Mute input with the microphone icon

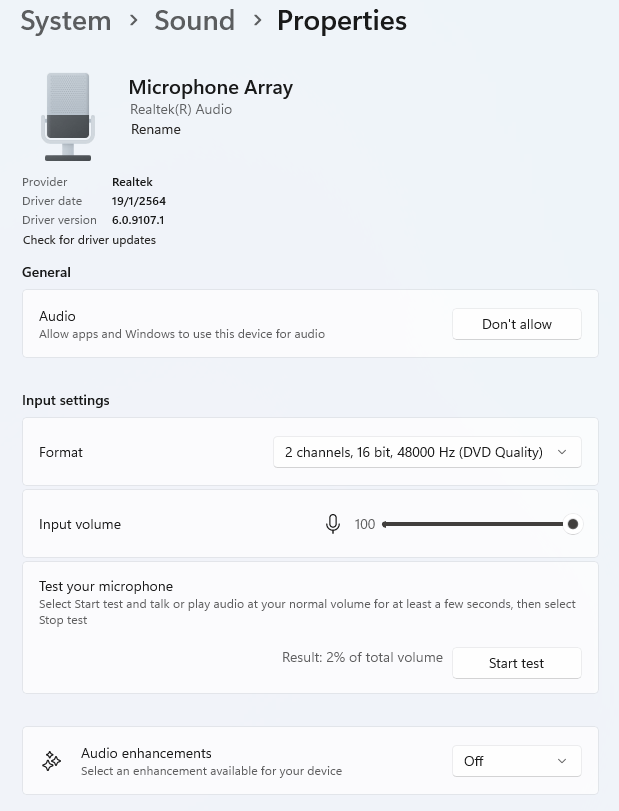pos(333,524)
